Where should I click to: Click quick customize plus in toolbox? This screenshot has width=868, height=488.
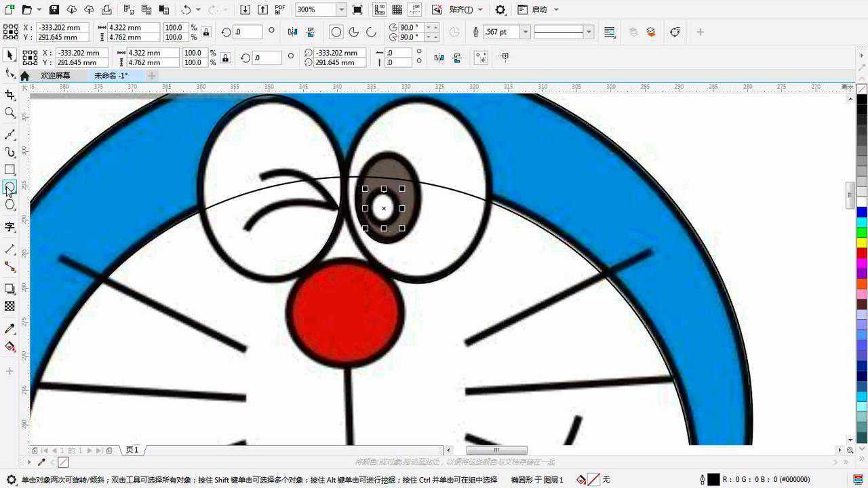tap(9, 371)
